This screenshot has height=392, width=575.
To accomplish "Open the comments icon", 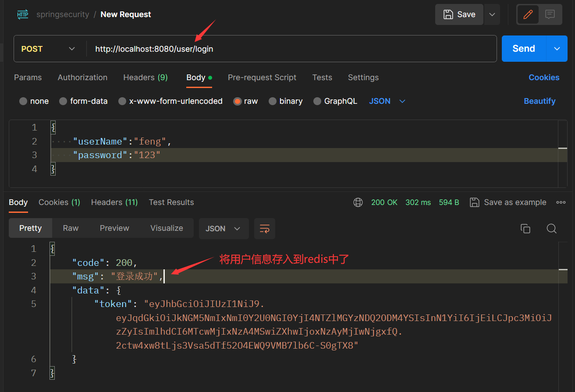I will pos(550,14).
